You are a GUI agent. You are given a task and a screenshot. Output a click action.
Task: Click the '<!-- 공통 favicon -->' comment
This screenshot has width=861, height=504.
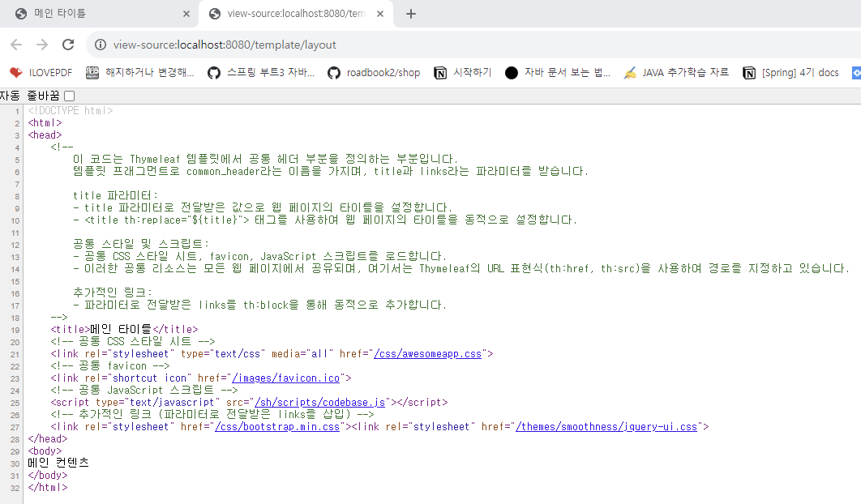[109, 365]
